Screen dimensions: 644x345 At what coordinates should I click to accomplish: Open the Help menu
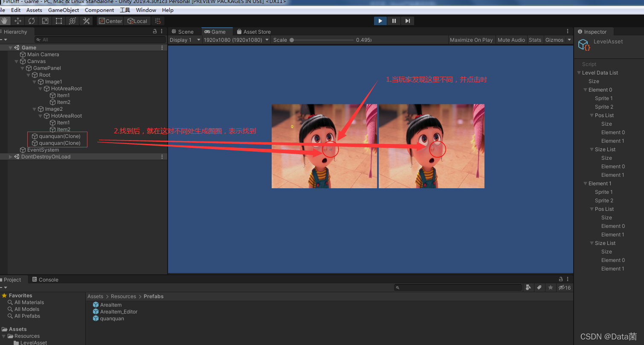click(x=168, y=10)
